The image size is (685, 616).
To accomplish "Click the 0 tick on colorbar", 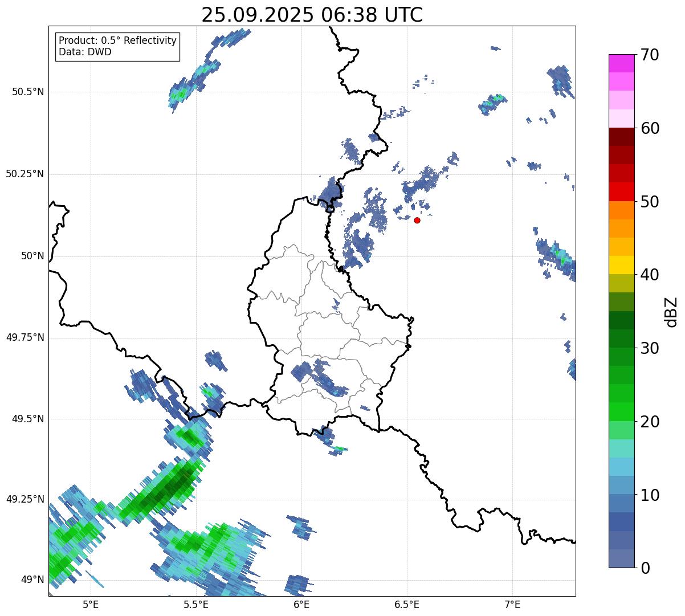I will pos(645,568).
